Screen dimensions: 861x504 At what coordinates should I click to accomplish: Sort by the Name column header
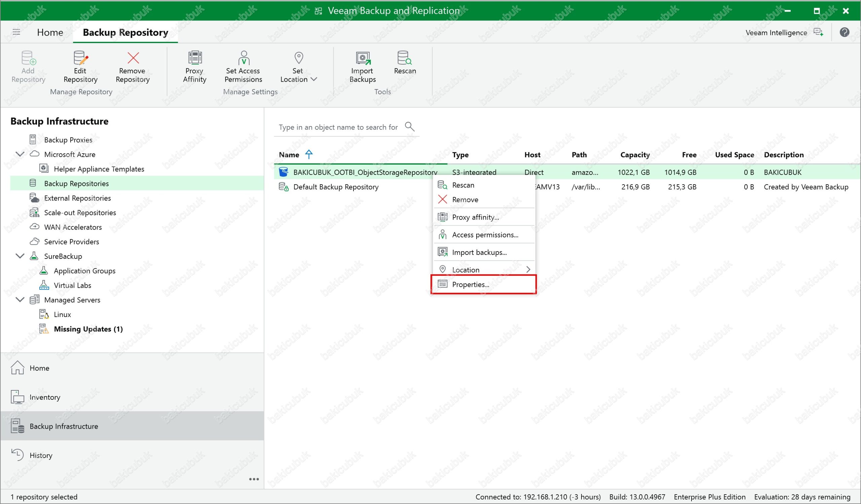[x=289, y=155]
